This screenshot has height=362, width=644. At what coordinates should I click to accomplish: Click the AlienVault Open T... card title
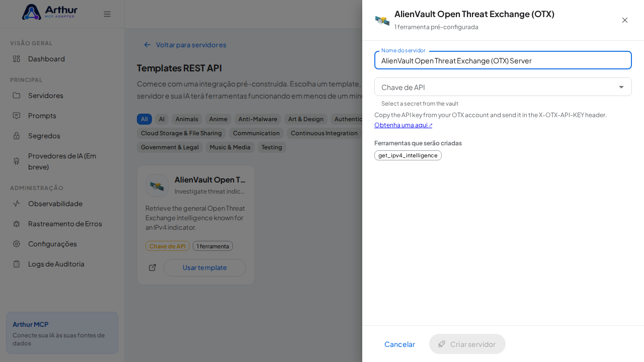point(210,179)
